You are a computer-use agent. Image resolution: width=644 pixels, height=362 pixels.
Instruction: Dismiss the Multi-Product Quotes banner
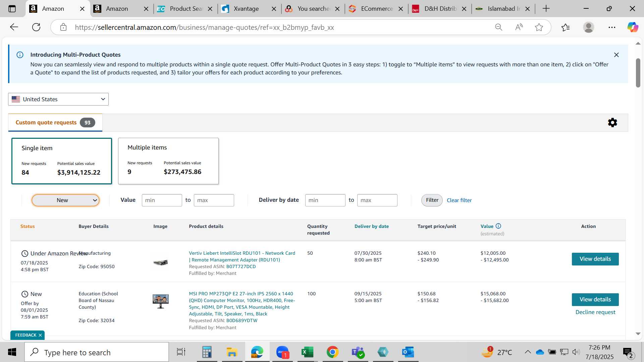(616, 55)
